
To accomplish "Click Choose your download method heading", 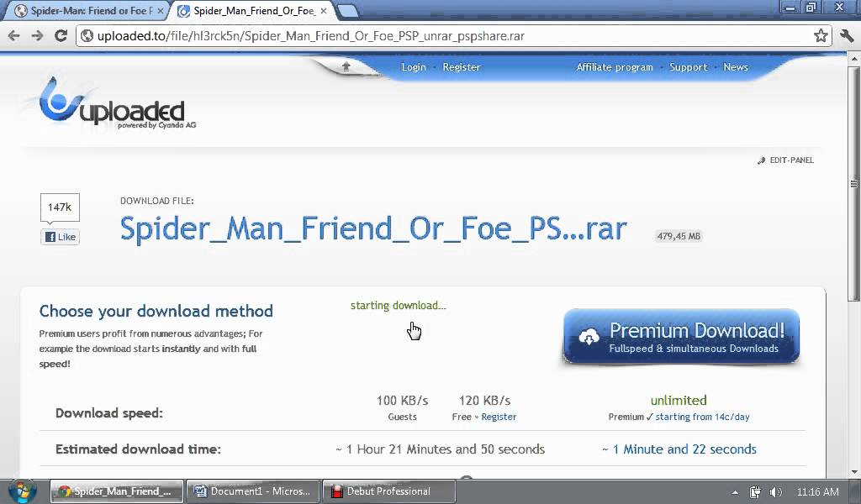I will pos(156,311).
